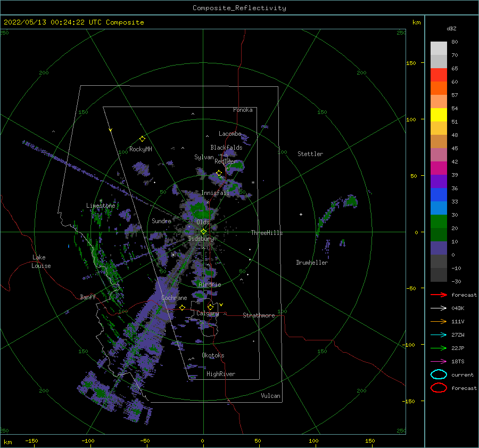Click the Limestone label
This screenshot has height=448, width=479.
(101, 206)
